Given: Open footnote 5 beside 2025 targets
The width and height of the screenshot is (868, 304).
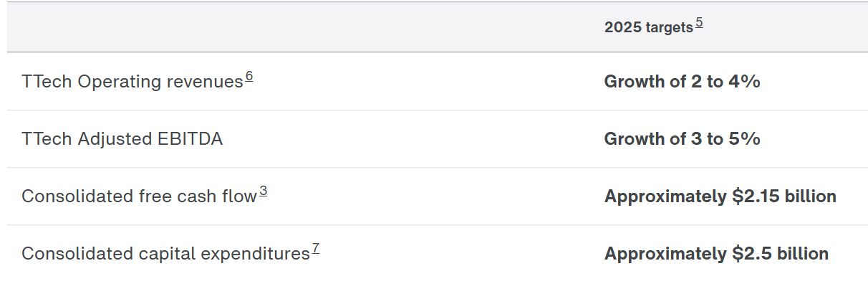Looking at the screenshot, I should click(x=699, y=23).
